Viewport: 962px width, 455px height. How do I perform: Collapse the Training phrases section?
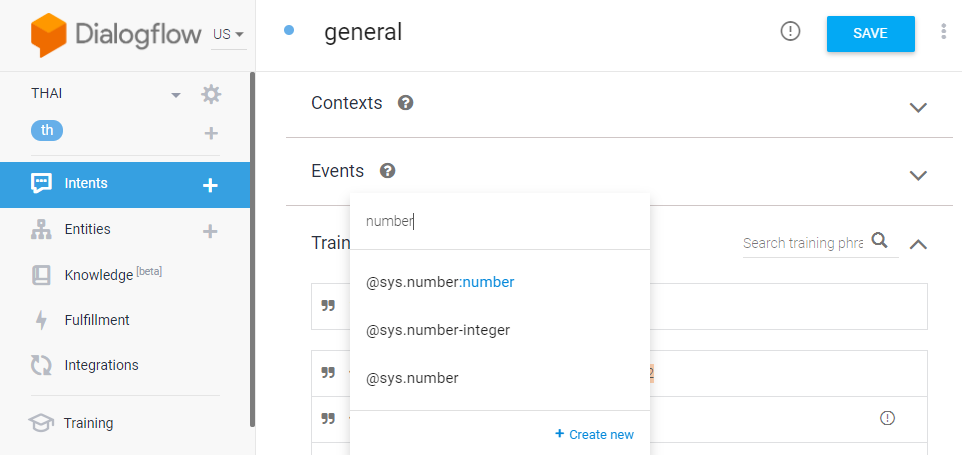point(918,243)
